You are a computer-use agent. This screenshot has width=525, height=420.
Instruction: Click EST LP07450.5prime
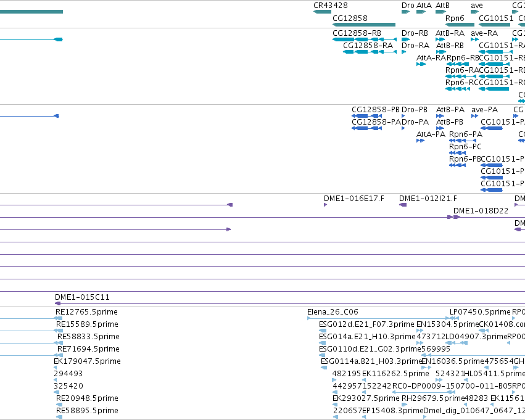(x=480, y=312)
